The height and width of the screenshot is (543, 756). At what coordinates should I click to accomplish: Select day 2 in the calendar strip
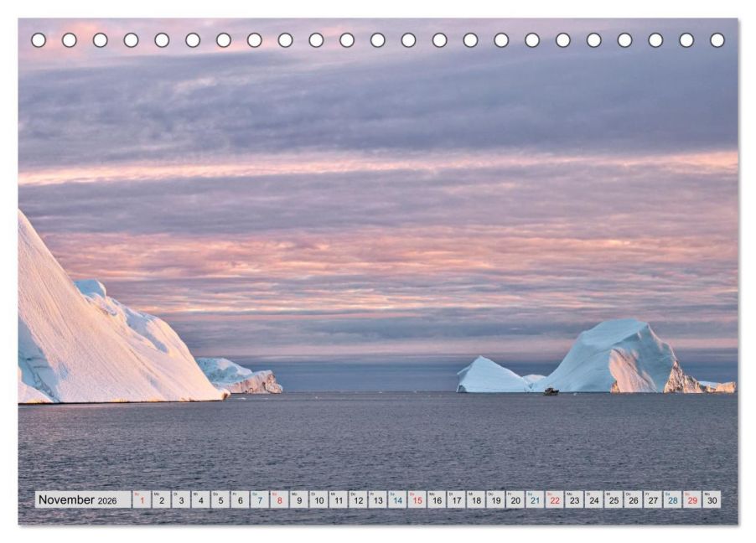pos(162,499)
